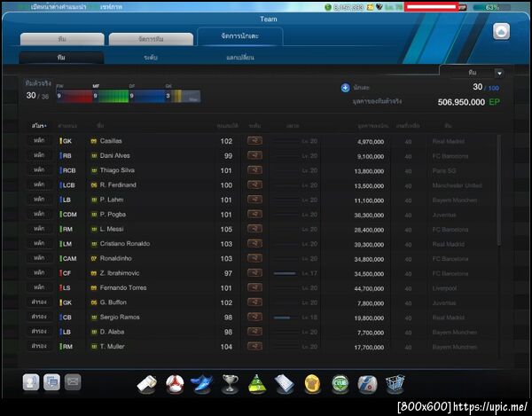Switch to the ระดับ sub-tab
Screen dimensions: 532x416
[151, 58]
